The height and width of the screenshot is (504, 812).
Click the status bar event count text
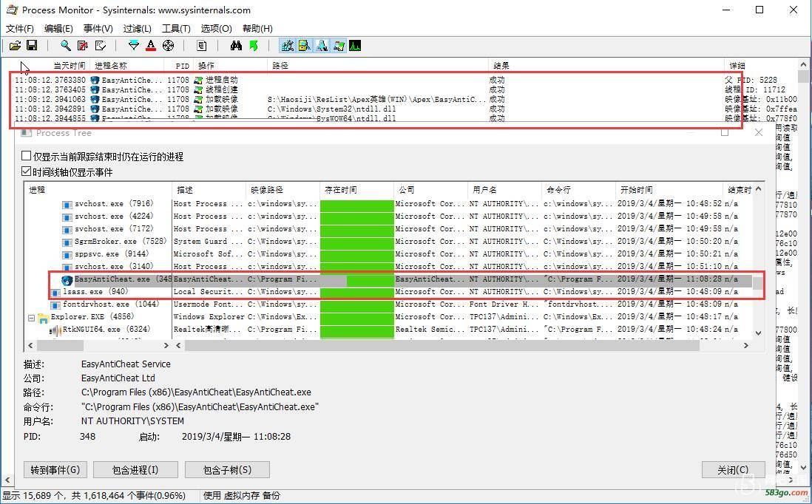click(94, 496)
